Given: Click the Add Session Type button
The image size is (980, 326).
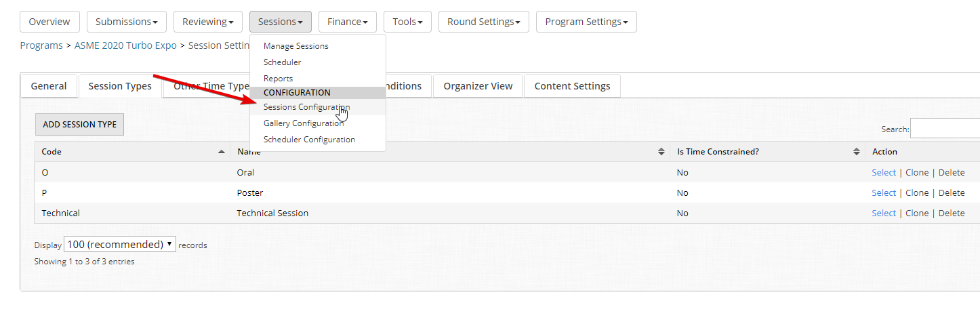Looking at the screenshot, I should pos(79,125).
